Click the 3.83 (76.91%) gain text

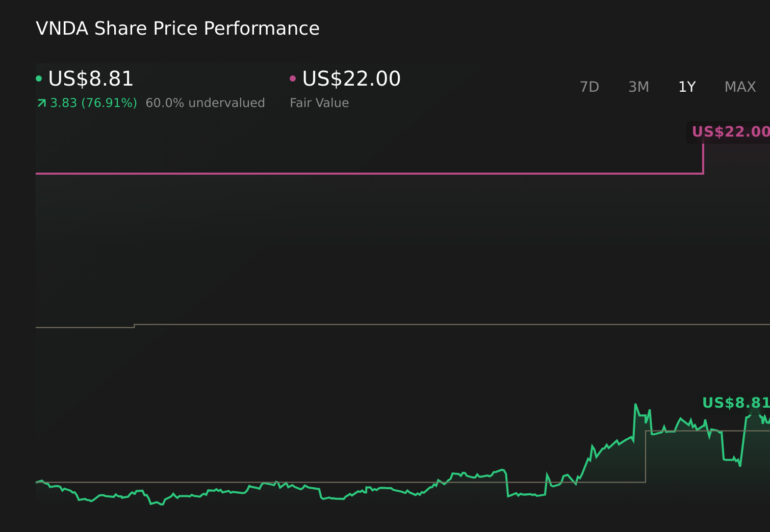(93, 102)
